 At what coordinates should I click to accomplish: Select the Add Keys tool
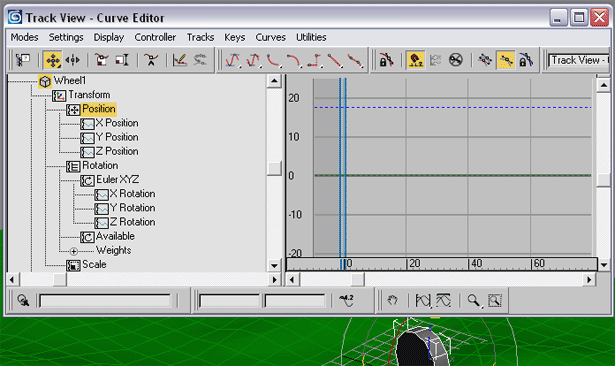[x=151, y=60]
